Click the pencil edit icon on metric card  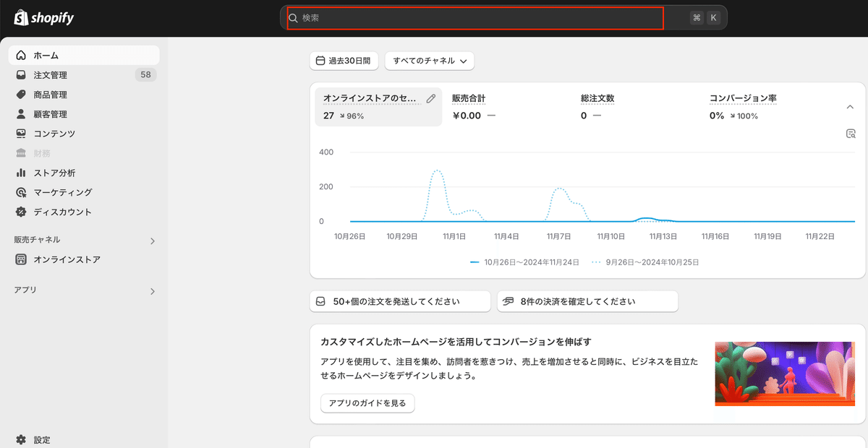[x=431, y=98]
